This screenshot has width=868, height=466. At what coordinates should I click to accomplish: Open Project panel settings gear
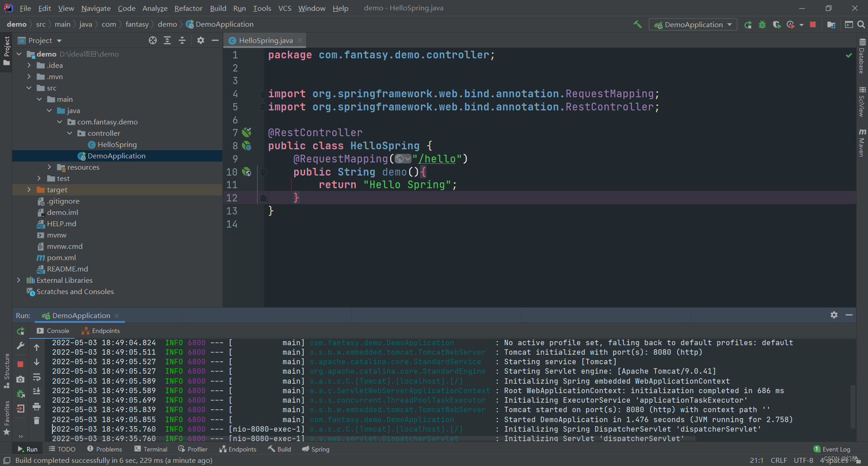201,40
